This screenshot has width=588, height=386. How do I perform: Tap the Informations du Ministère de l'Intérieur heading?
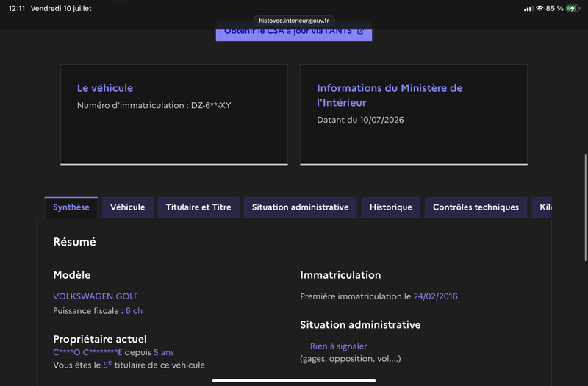click(390, 96)
